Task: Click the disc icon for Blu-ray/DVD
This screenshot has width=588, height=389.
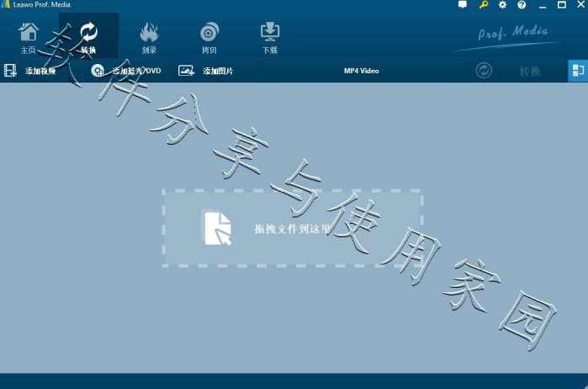Action: (x=98, y=71)
